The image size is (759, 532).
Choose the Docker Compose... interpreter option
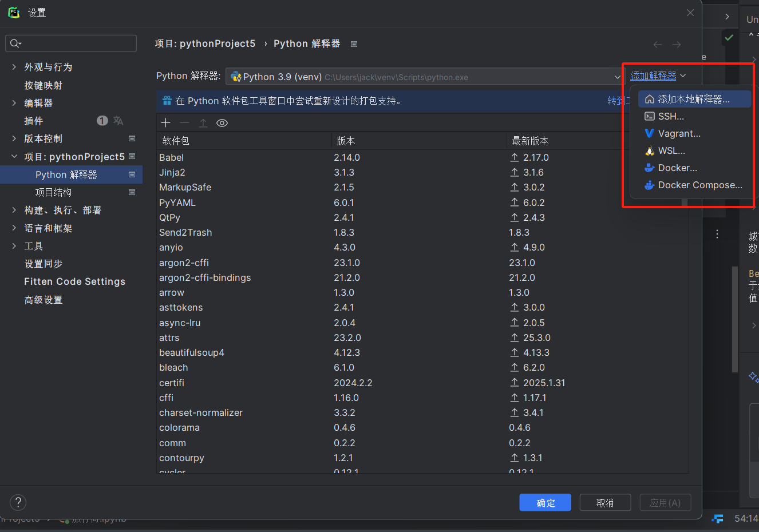point(694,185)
